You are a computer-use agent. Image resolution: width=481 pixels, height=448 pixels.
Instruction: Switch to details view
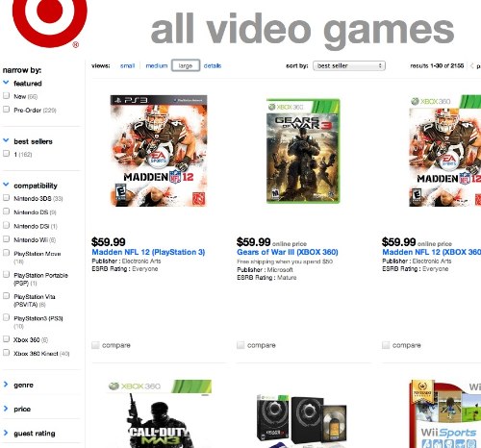point(213,65)
